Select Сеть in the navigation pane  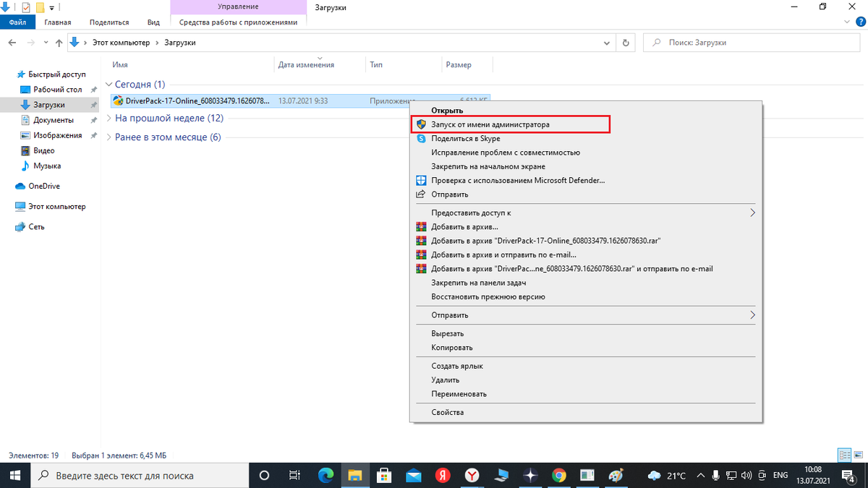click(x=36, y=226)
